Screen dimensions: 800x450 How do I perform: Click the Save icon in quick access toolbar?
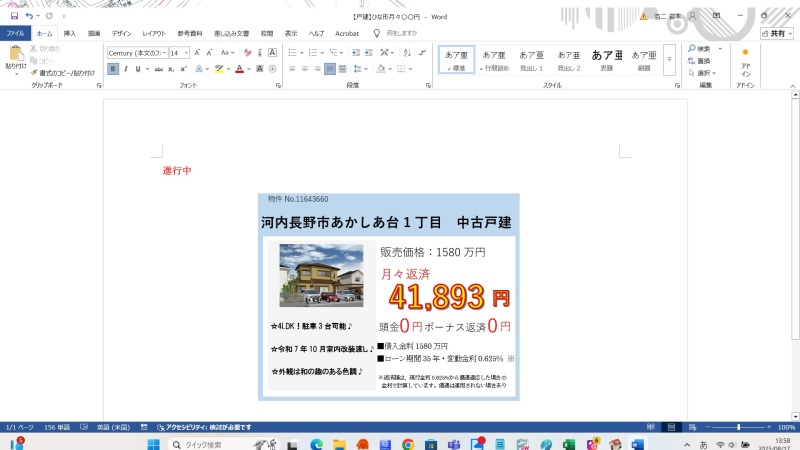click(14, 16)
